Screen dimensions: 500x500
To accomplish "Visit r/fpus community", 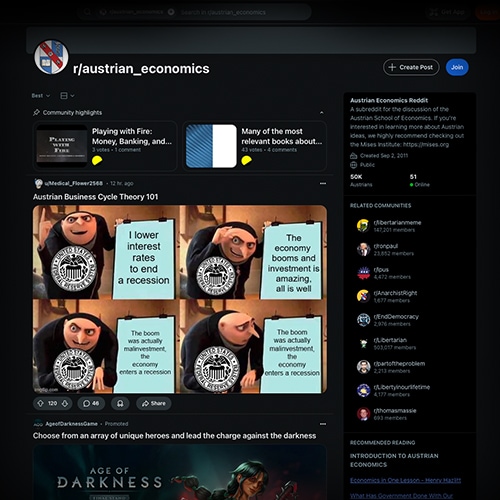I will point(381,269).
